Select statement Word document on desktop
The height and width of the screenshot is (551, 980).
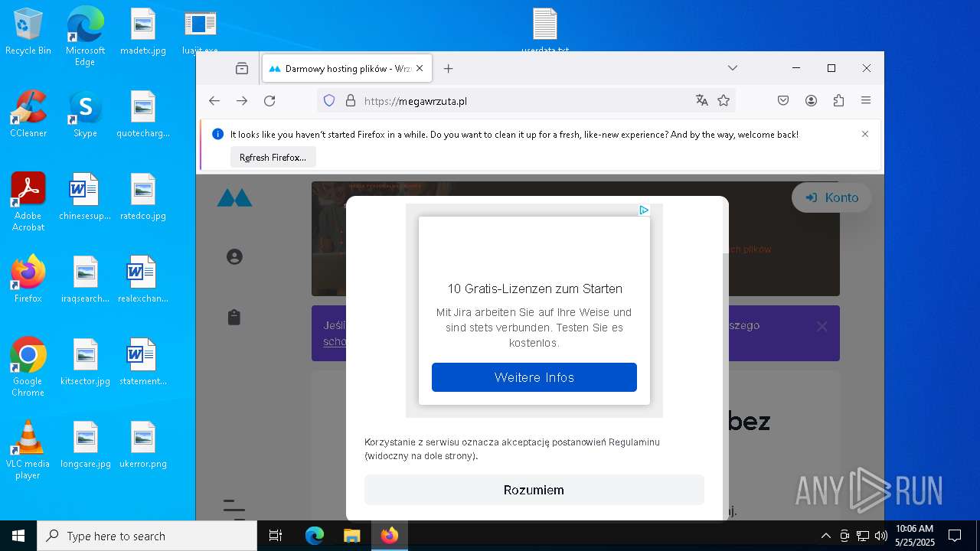[143, 362]
